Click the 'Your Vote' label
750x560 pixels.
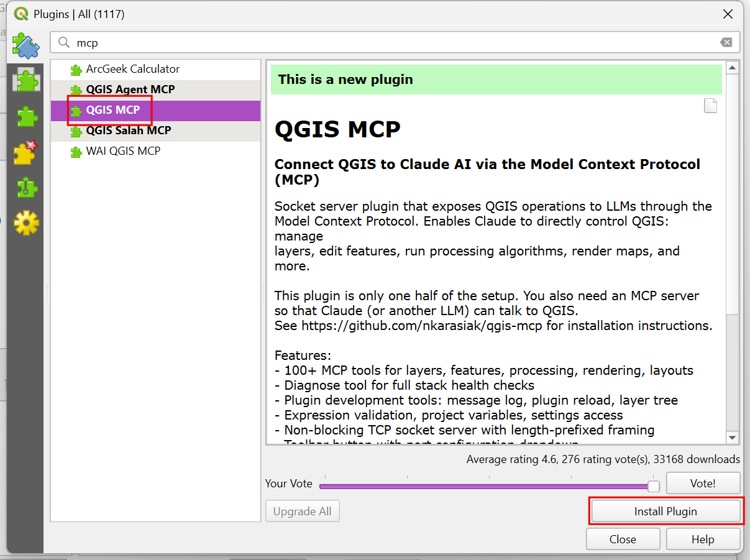(289, 484)
